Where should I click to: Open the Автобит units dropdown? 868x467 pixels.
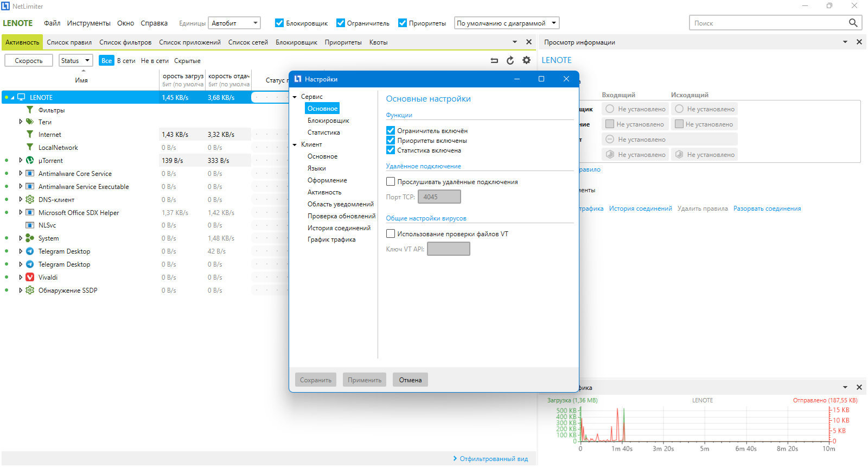coord(234,23)
